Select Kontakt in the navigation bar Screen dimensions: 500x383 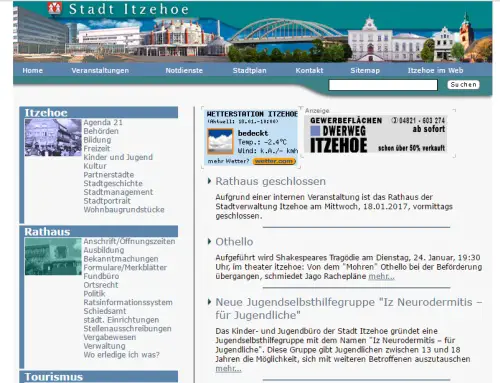tap(309, 71)
